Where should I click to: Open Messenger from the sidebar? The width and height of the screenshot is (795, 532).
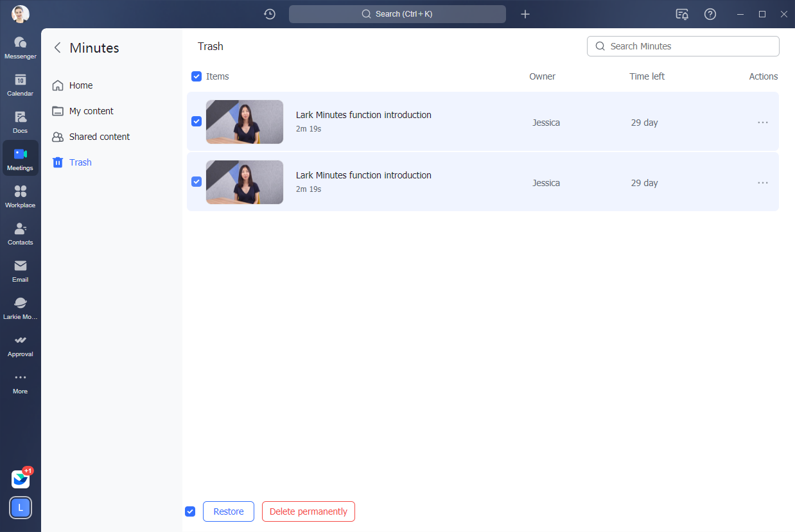(20, 47)
